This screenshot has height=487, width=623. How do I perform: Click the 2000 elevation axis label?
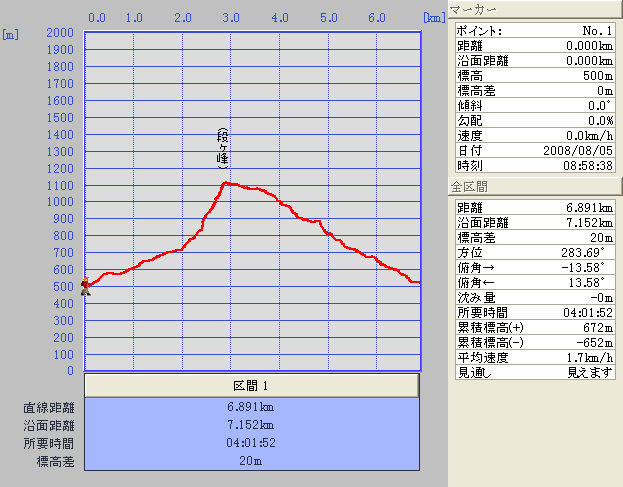(x=60, y=33)
